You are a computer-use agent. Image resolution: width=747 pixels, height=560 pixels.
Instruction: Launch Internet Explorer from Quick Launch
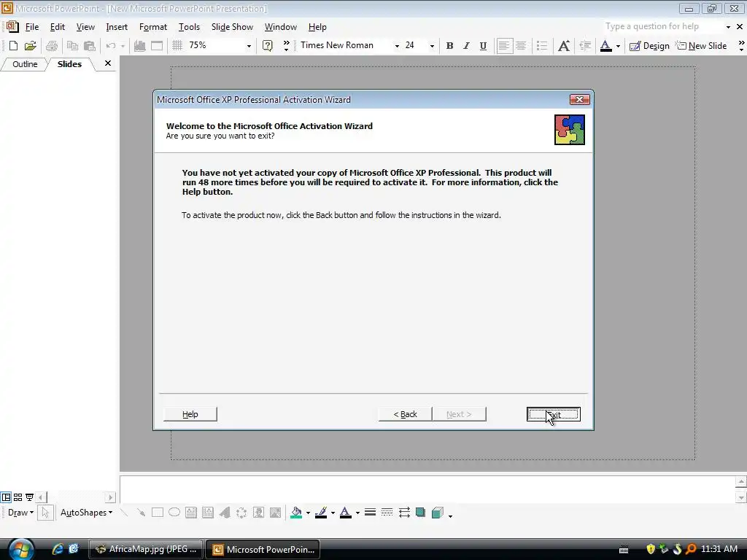(57, 549)
